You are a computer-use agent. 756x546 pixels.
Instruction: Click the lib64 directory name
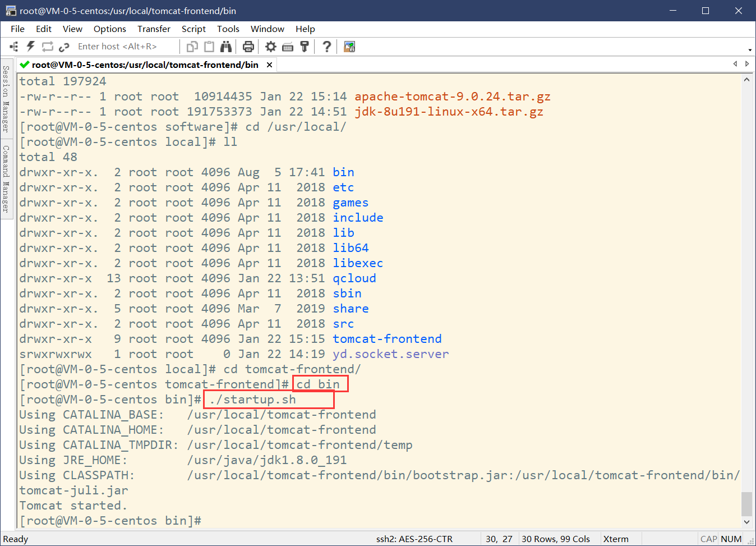coord(351,248)
